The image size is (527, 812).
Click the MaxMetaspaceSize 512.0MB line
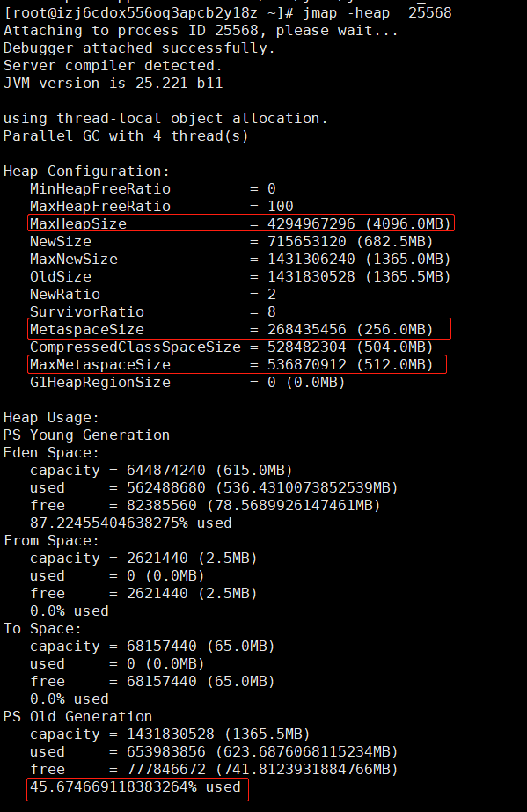[237, 364]
